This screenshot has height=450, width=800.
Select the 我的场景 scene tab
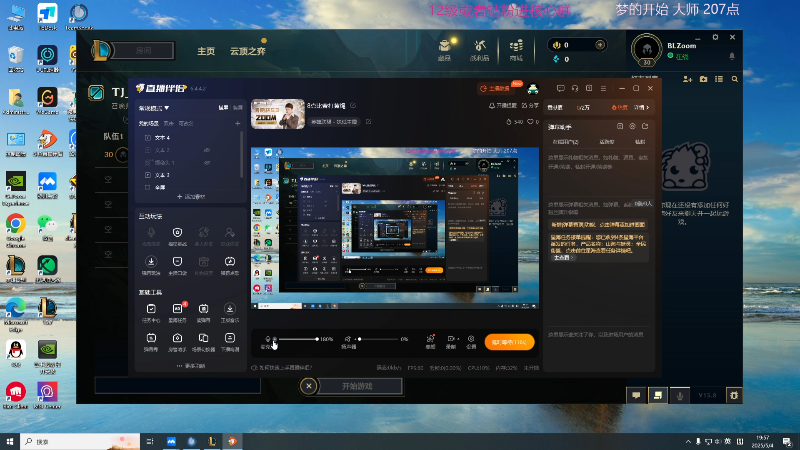point(148,123)
